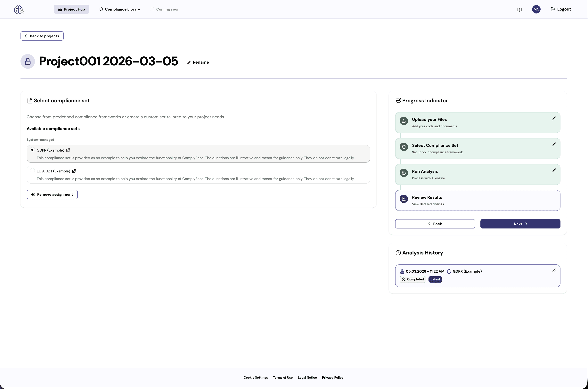Screen dimensions: 588x389
Task: Proceed with the Next button
Action: 520,224
